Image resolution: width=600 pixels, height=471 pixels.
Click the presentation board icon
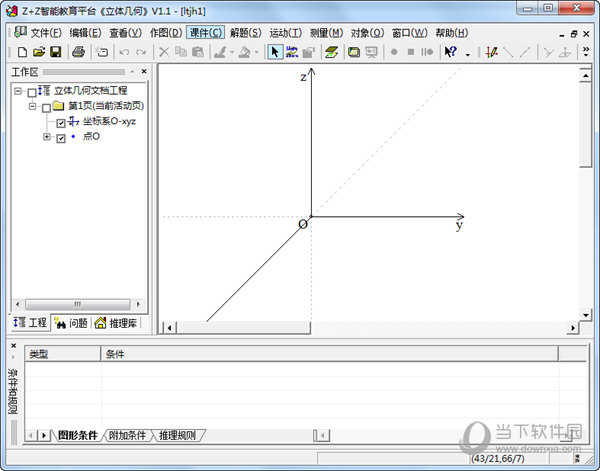click(x=371, y=52)
